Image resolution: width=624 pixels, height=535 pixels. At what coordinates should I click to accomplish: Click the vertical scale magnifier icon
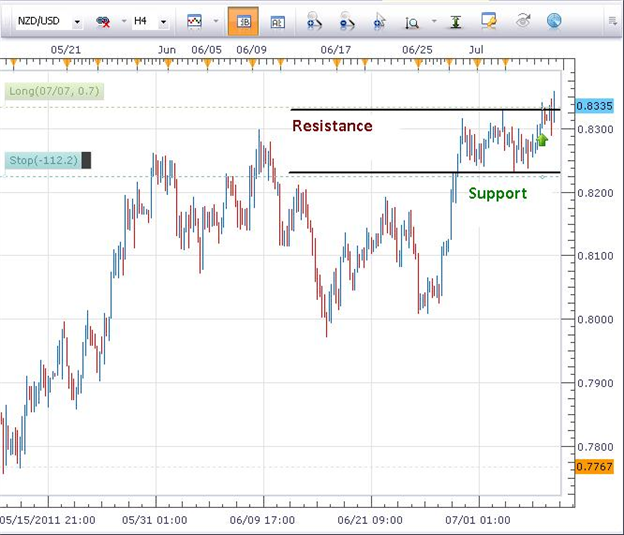click(x=412, y=22)
